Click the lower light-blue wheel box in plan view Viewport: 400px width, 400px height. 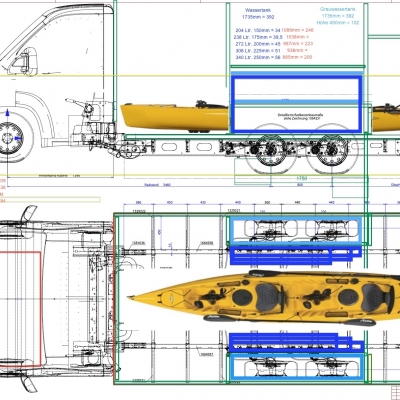tap(297, 366)
